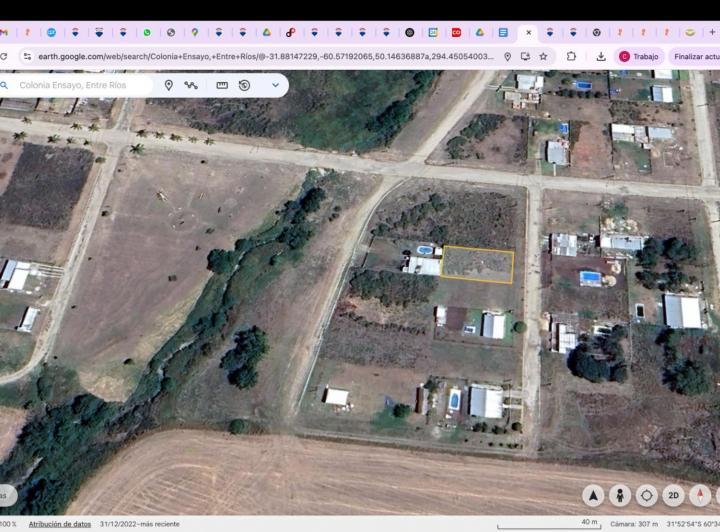View site information icon in address bar
Image resolution: width=720 pixels, height=532 pixels.
point(28,56)
